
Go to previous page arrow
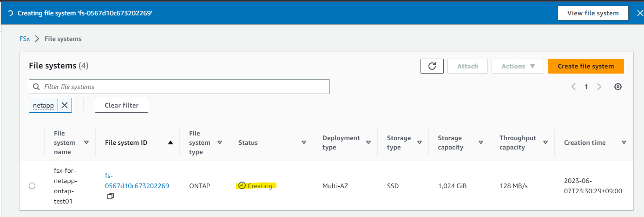click(x=574, y=87)
